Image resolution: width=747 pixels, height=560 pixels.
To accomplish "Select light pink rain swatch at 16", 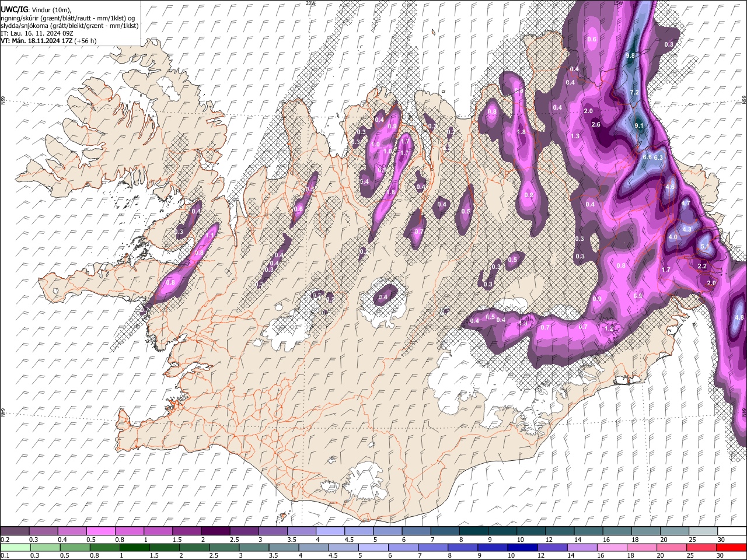I will 612,547.
